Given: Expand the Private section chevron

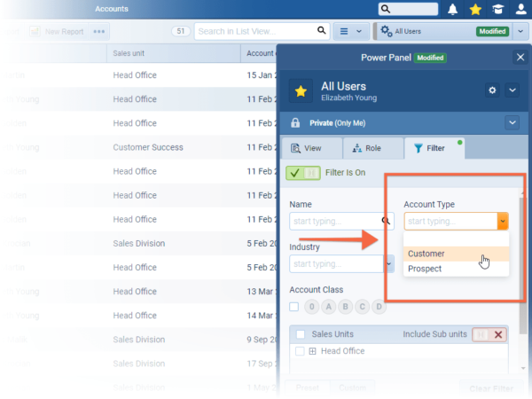Looking at the screenshot, I should (x=512, y=122).
